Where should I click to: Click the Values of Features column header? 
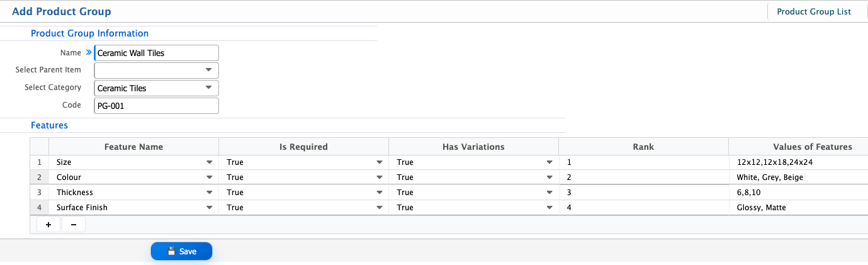(798, 147)
